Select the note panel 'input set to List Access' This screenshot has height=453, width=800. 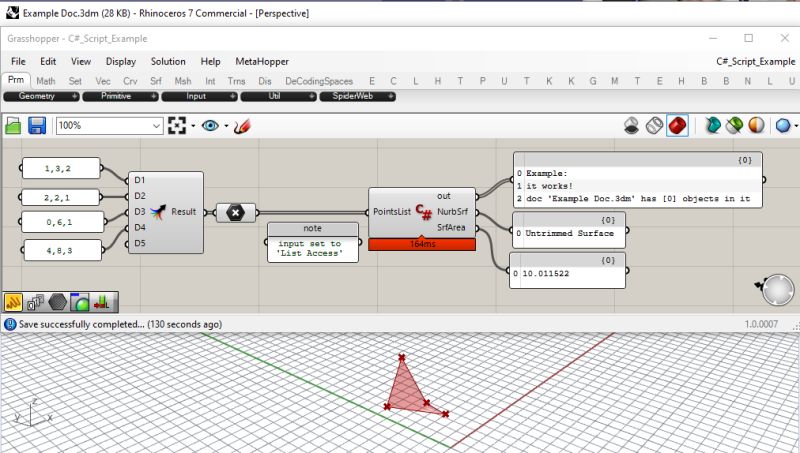[x=313, y=242]
